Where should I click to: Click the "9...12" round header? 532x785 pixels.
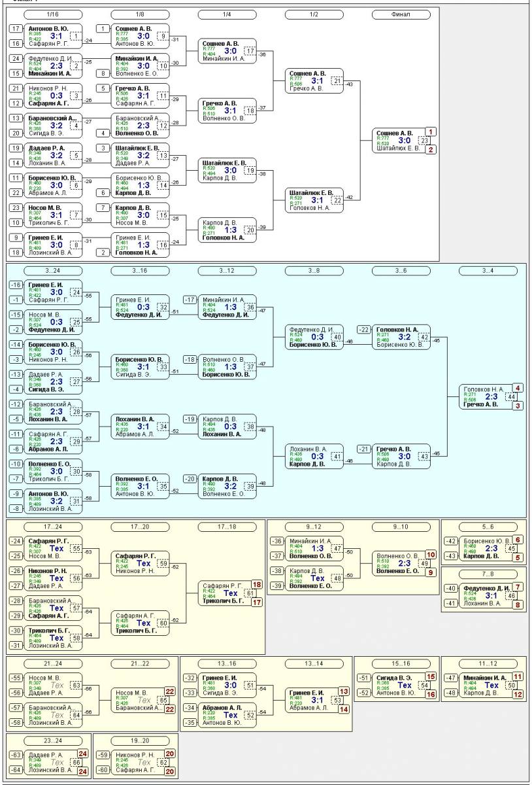[x=314, y=526]
